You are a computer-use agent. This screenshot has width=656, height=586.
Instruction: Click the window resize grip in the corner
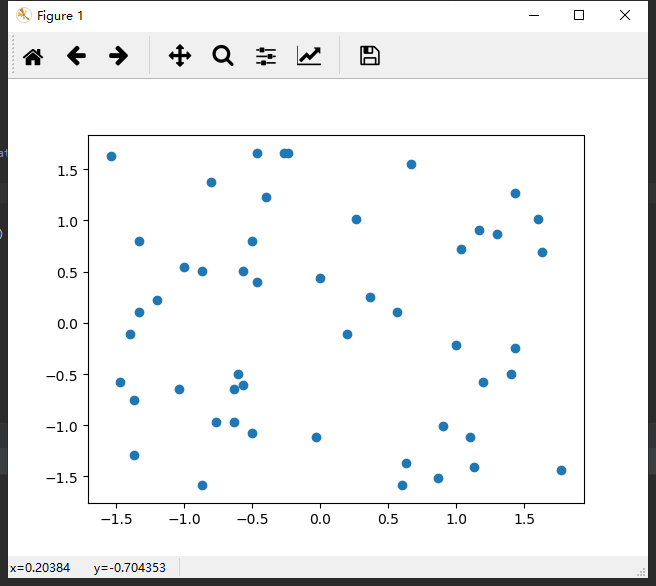tap(641, 572)
